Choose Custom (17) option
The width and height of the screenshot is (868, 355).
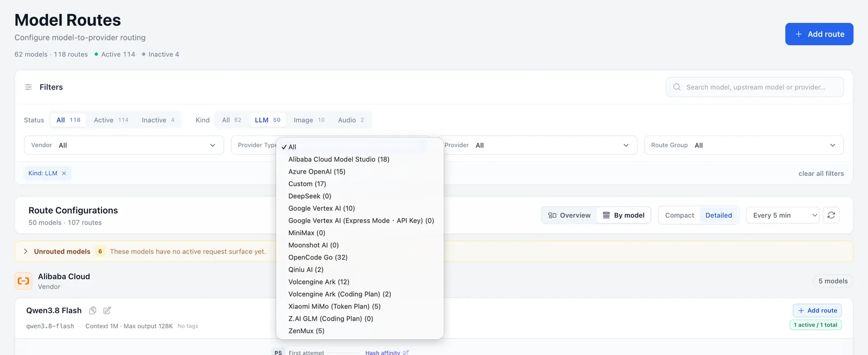pos(360,184)
